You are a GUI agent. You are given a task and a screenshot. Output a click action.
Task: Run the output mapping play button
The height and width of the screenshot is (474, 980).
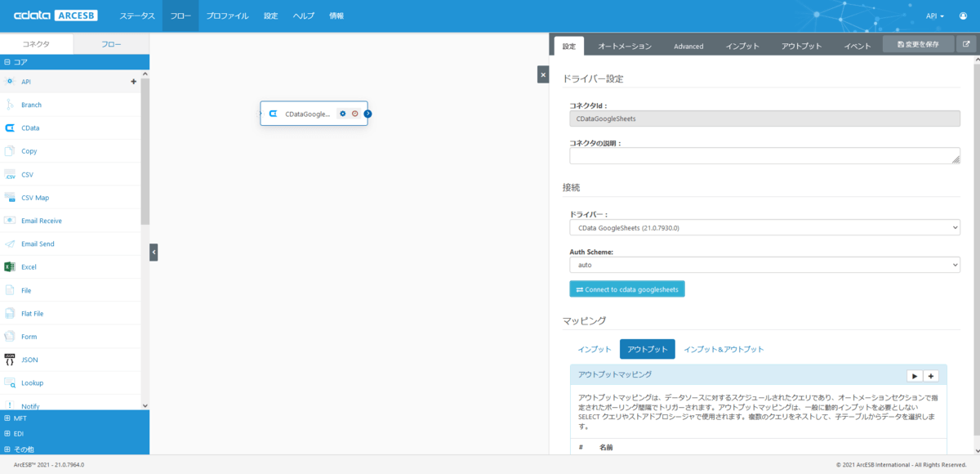915,376
